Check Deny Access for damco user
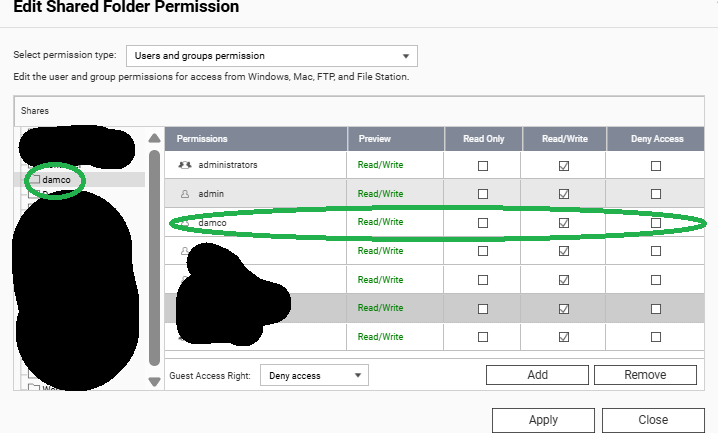This screenshot has width=718, height=435. tap(656, 222)
